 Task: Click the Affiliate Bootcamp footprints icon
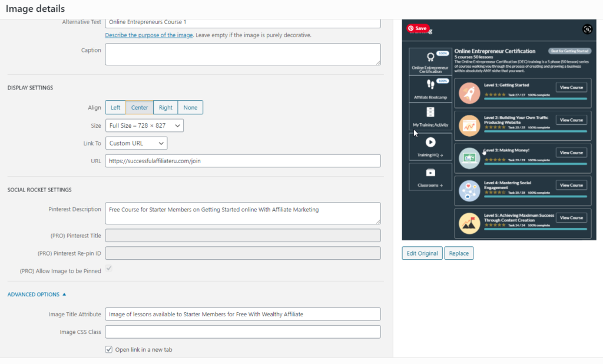pos(430,84)
